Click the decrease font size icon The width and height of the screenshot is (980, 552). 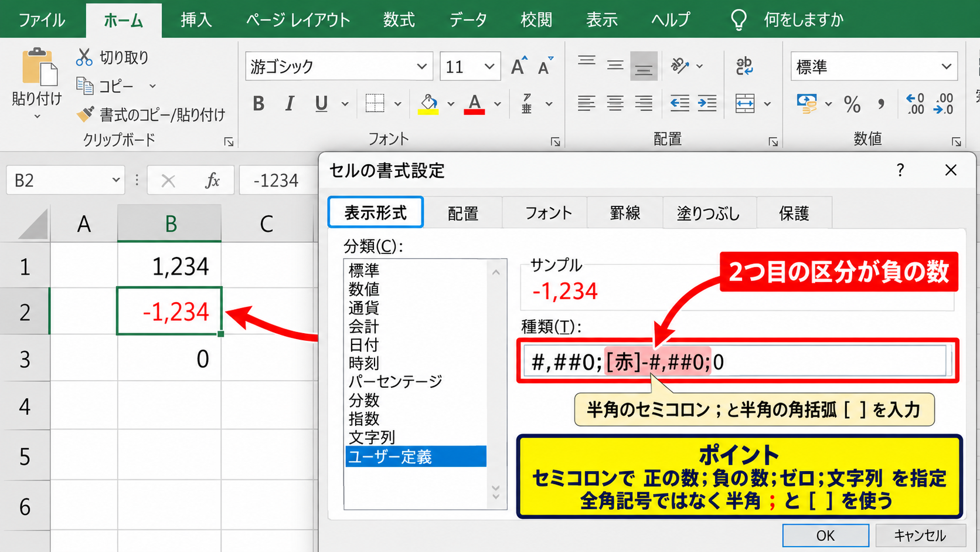click(x=546, y=66)
